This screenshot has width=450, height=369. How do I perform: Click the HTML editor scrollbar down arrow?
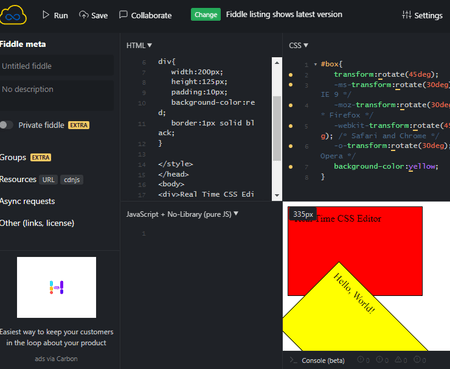(277, 196)
